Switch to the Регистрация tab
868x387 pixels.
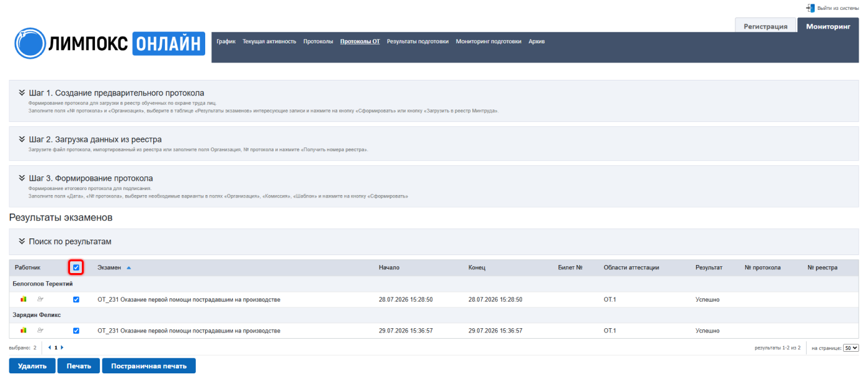pyautogui.click(x=766, y=26)
